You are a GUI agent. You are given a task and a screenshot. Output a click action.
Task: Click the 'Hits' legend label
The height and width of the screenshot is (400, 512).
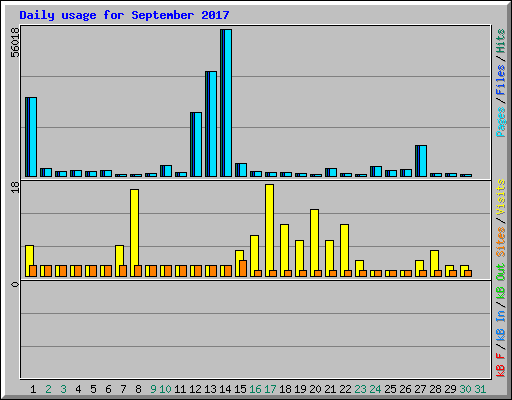[x=501, y=41]
